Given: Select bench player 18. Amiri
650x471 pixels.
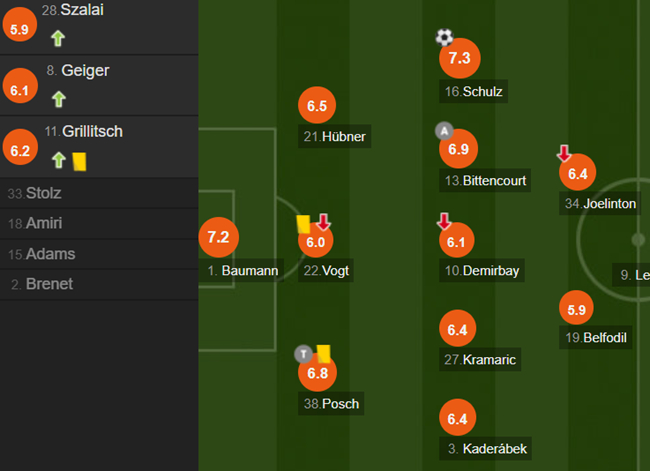Looking at the screenshot, I should 99,223.
